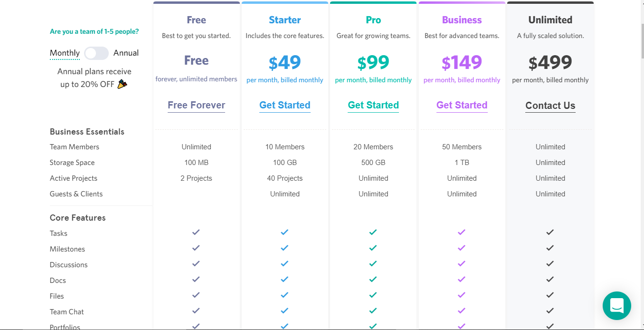Click the Free Forever link
644x330 pixels.
196,106
